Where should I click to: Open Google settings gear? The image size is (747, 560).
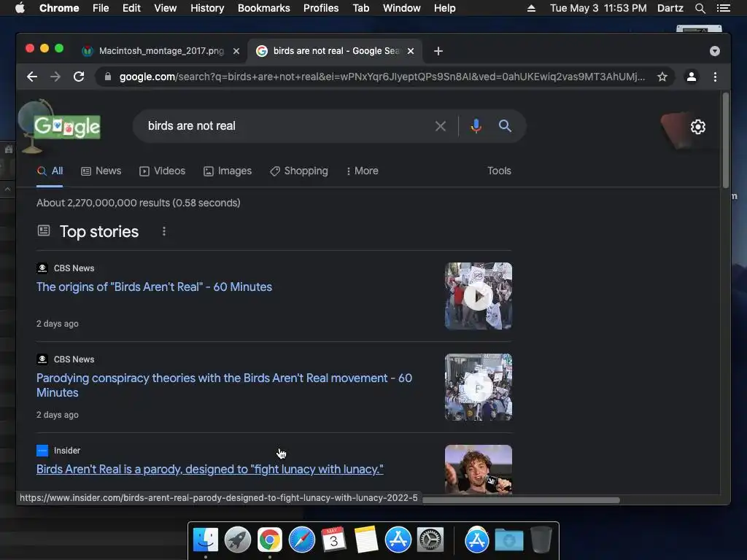tap(698, 127)
